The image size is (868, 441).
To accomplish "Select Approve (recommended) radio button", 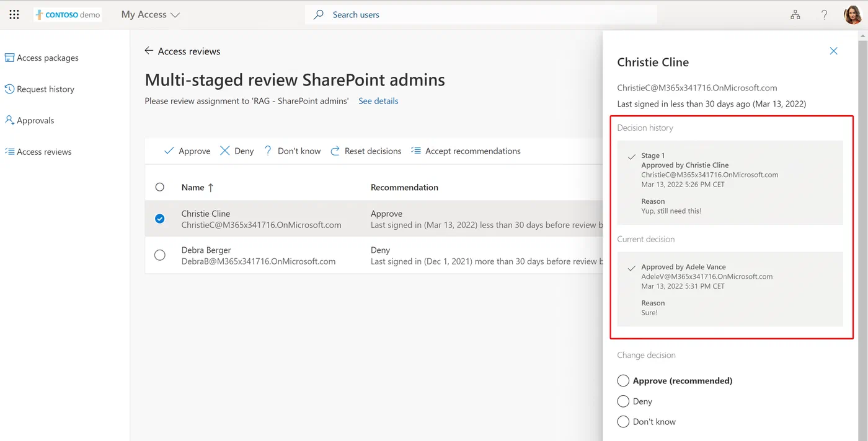I will tap(623, 380).
